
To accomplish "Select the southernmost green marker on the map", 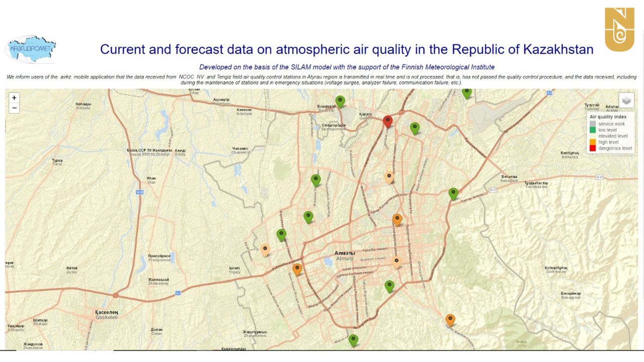I will 353,340.
